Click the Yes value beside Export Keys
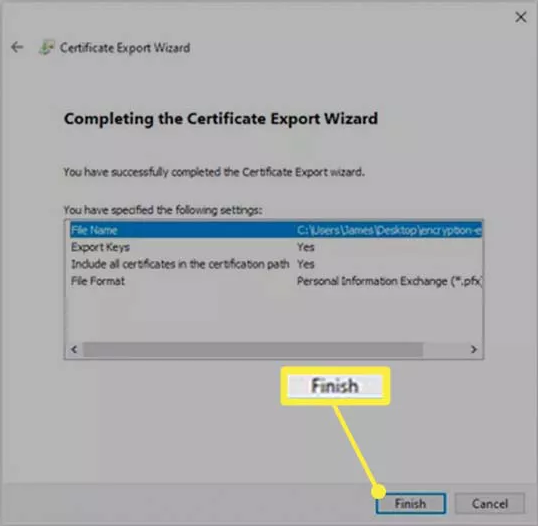538x526 pixels. pyautogui.click(x=306, y=247)
